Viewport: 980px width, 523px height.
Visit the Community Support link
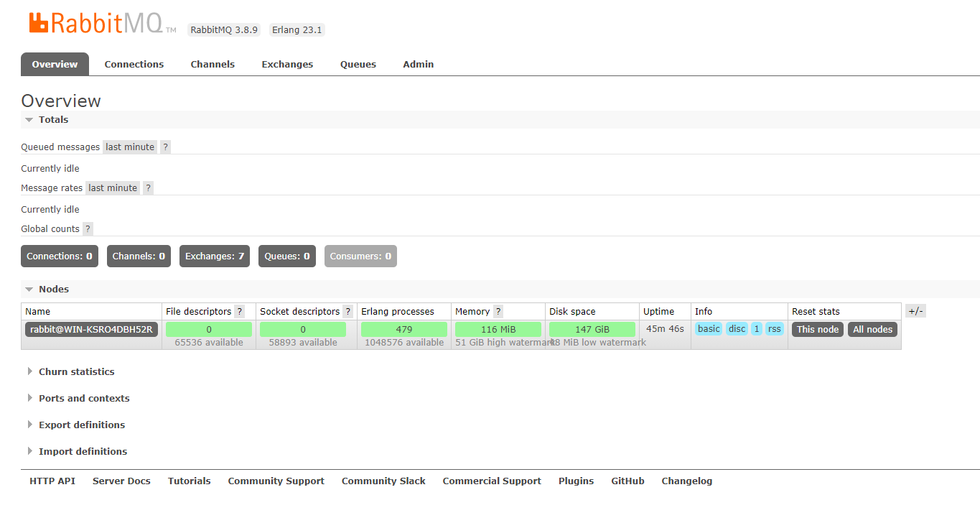point(276,481)
